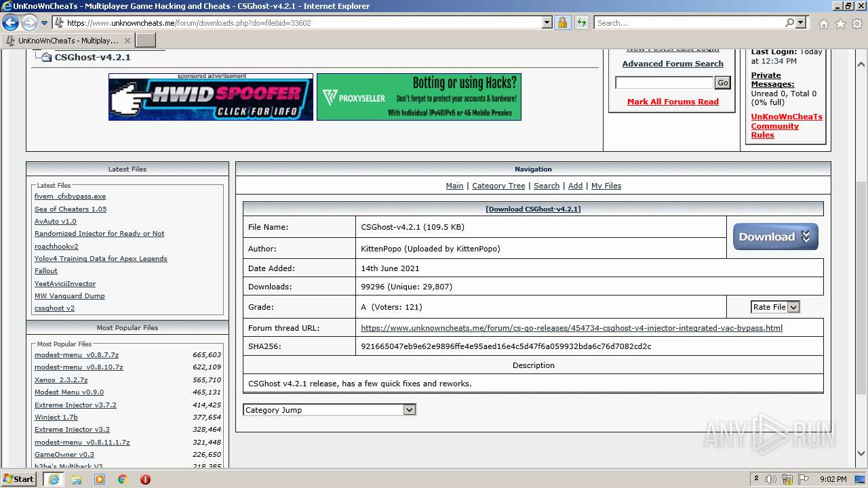Click the scrollbar down arrow
Screen dimensions: 868x488
861,453
